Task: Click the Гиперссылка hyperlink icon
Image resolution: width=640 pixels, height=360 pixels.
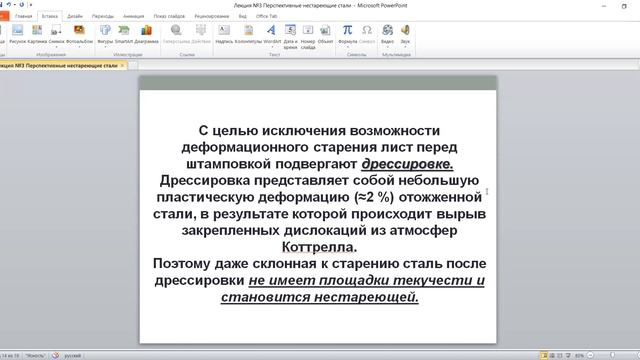Action: (x=176, y=33)
